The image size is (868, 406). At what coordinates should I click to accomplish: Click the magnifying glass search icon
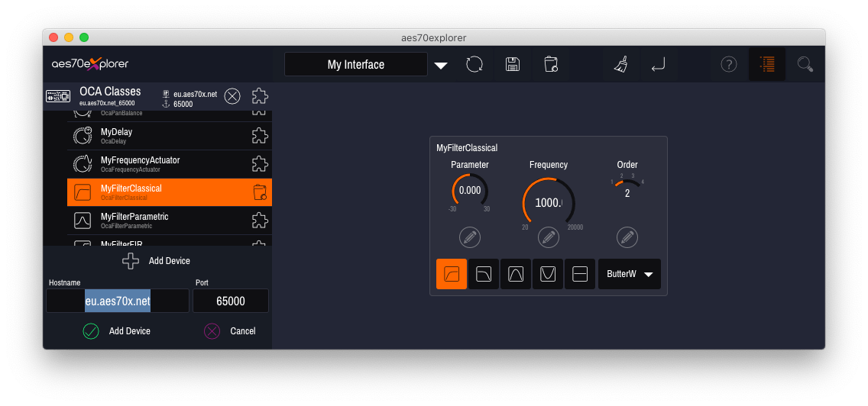[x=805, y=65]
